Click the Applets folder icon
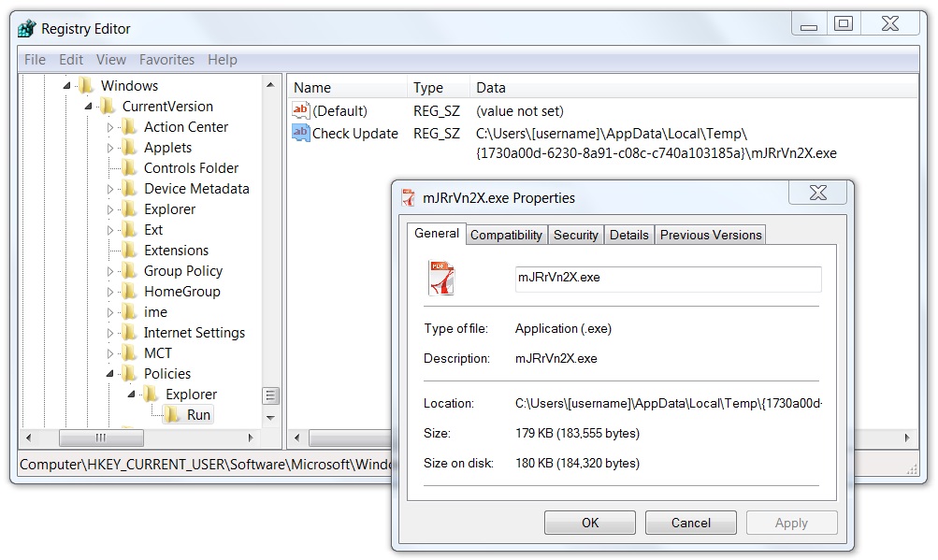 tap(130, 147)
